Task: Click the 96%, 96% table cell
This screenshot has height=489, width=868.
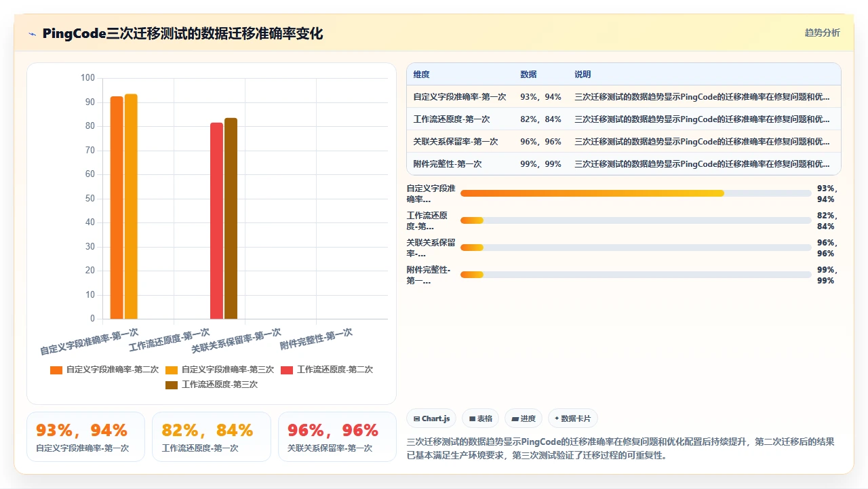Action: pos(540,142)
